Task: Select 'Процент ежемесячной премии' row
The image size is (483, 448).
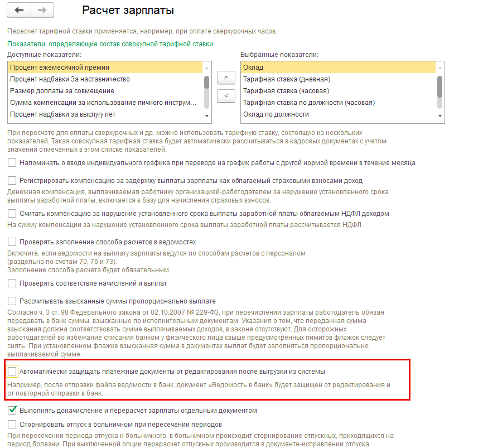Action: (x=105, y=68)
